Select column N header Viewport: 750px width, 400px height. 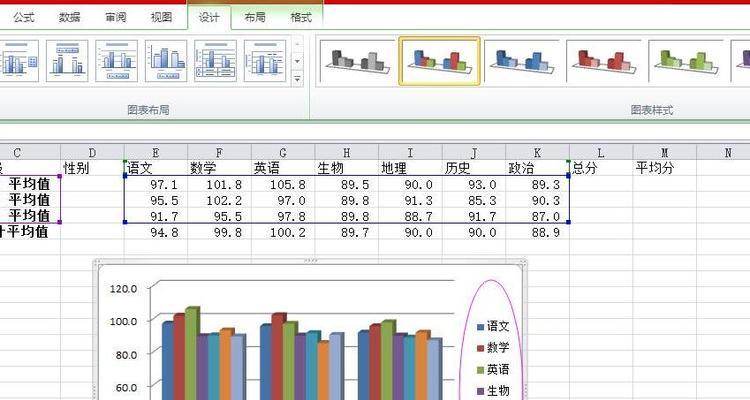[723, 153]
